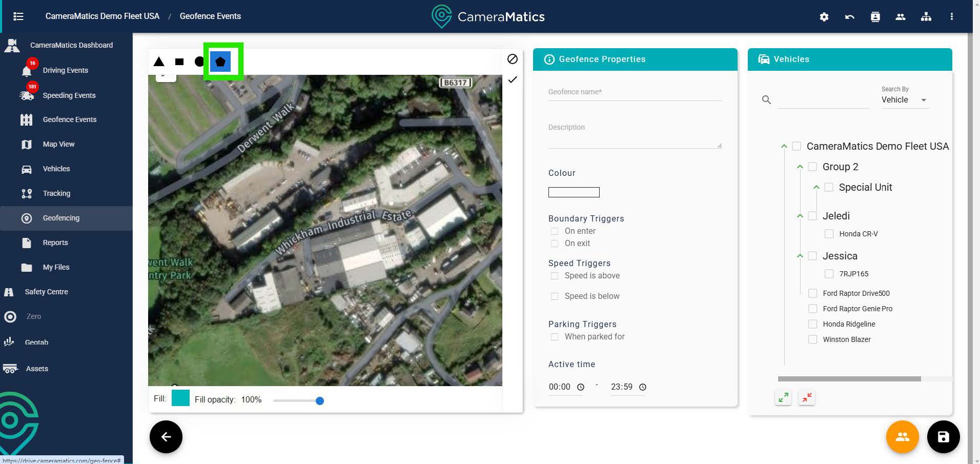Select the rectangle geofence shape tool
This screenshot has width=980, height=464.
179,62
